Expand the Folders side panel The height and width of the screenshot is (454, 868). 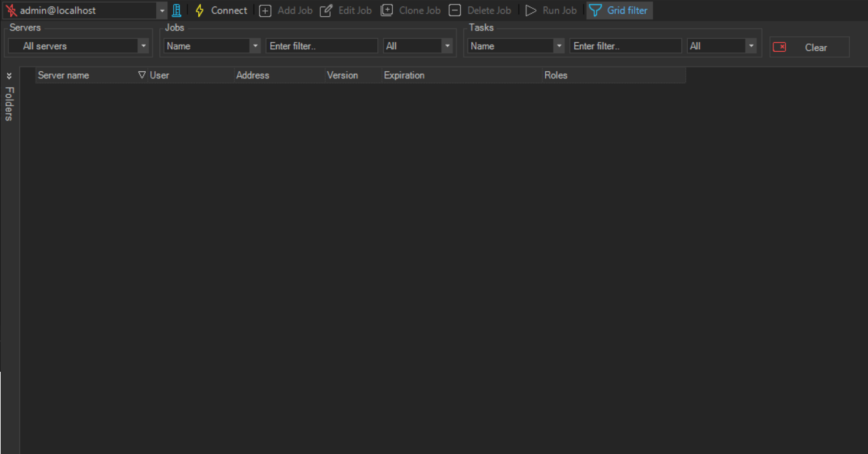[x=9, y=76]
